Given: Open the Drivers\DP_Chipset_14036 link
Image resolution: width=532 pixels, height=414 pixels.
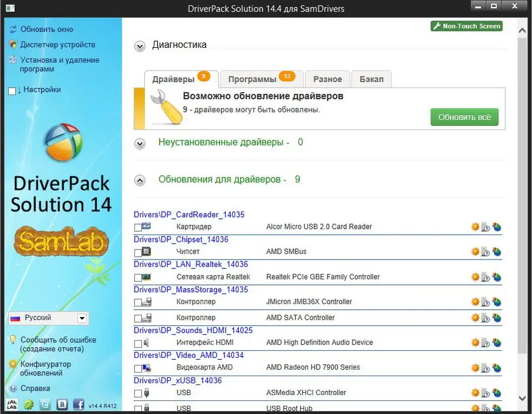Looking at the screenshot, I should [181, 240].
